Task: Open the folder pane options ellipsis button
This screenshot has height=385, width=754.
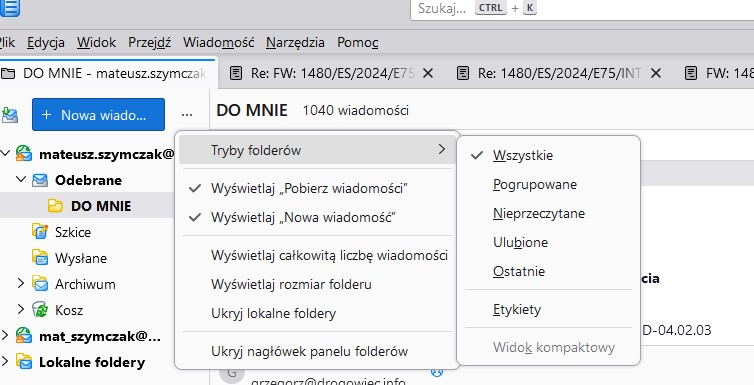Action: click(187, 114)
